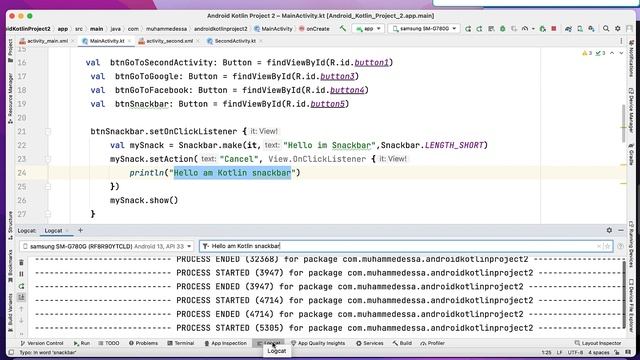Open the App Inspection tool window
The width and height of the screenshot is (640, 360).
pos(225,343)
